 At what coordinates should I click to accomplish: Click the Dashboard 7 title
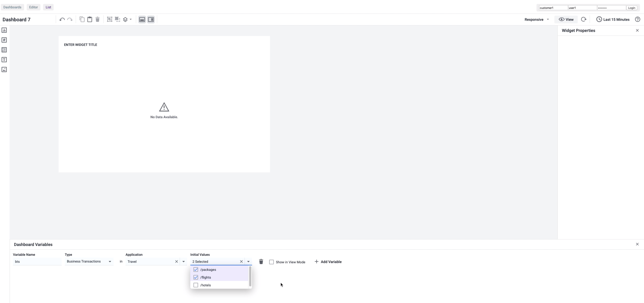(x=17, y=19)
